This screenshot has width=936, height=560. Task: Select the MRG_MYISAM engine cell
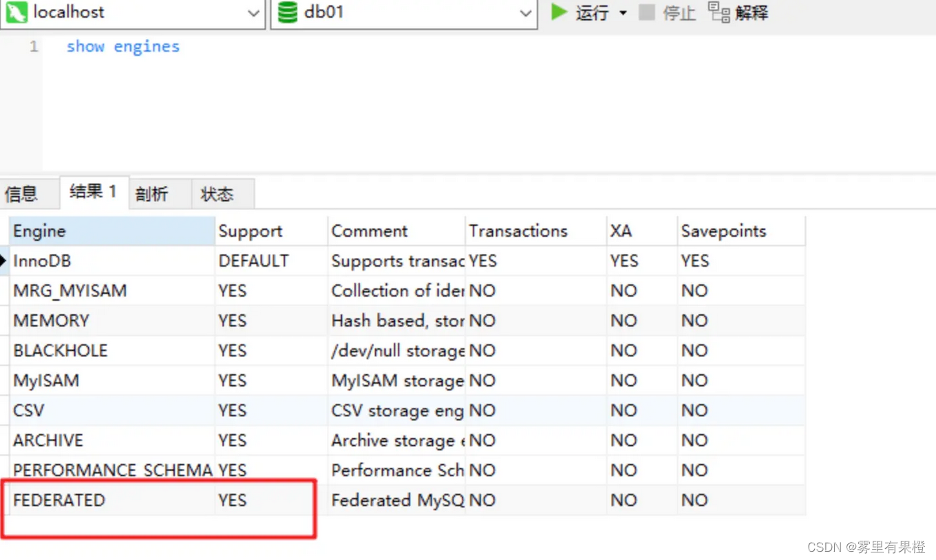pos(112,291)
